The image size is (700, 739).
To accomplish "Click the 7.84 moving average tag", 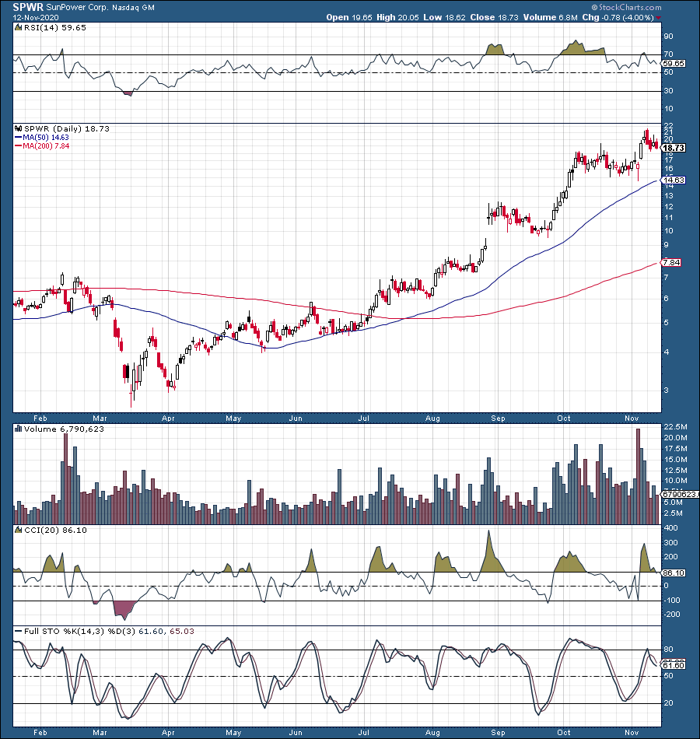I will (x=671, y=262).
